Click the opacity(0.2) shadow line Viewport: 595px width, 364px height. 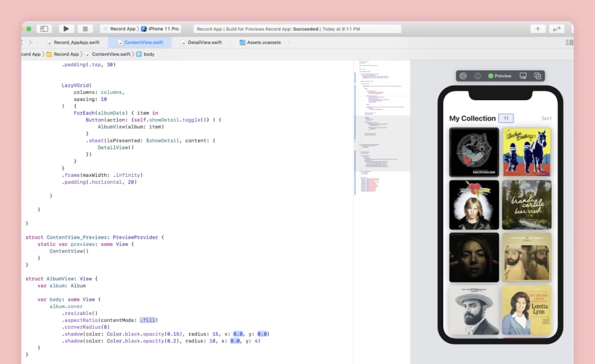[x=161, y=341]
